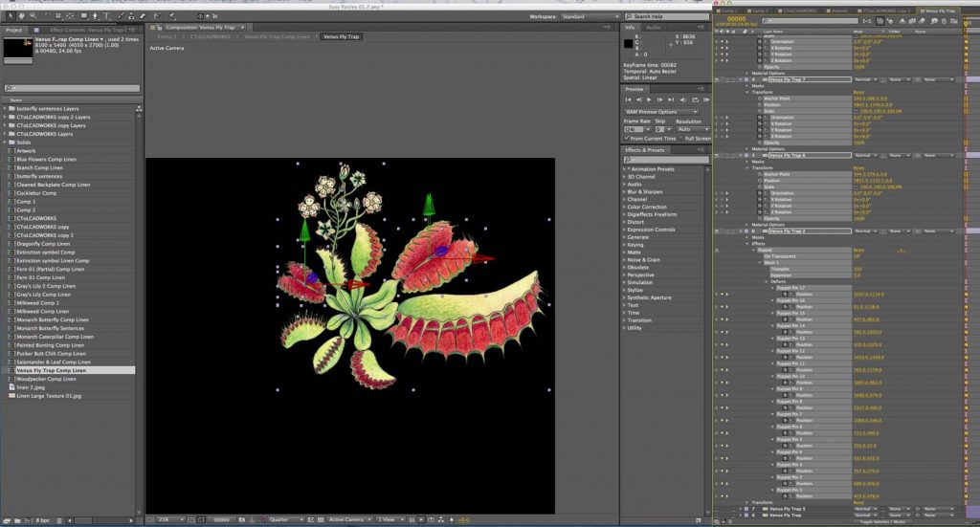Select the Pan Behind anchor tool
This screenshot has width=980, height=527.
point(70,15)
